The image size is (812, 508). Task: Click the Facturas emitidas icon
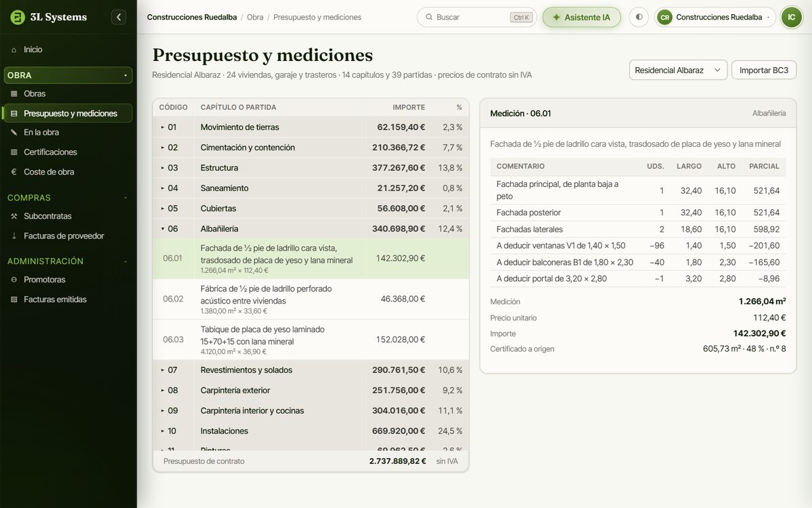tap(14, 299)
